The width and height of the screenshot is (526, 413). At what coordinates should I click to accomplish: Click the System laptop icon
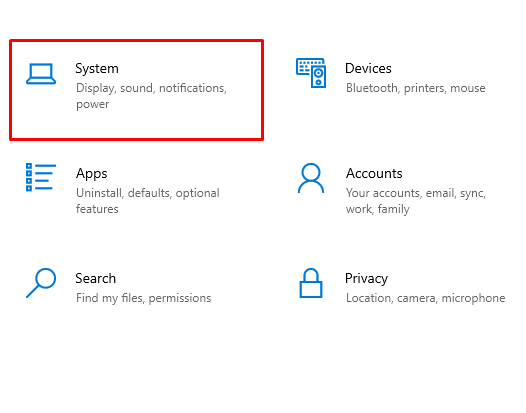[41, 74]
